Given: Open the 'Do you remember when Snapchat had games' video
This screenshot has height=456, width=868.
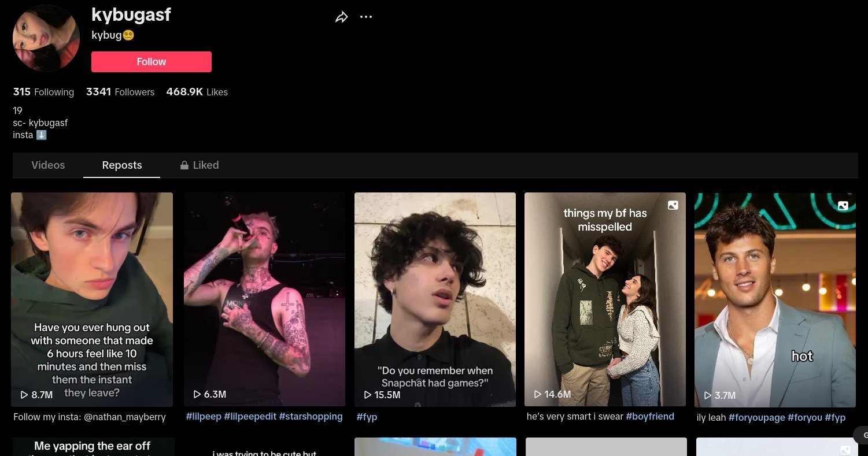Looking at the screenshot, I should pos(435,299).
